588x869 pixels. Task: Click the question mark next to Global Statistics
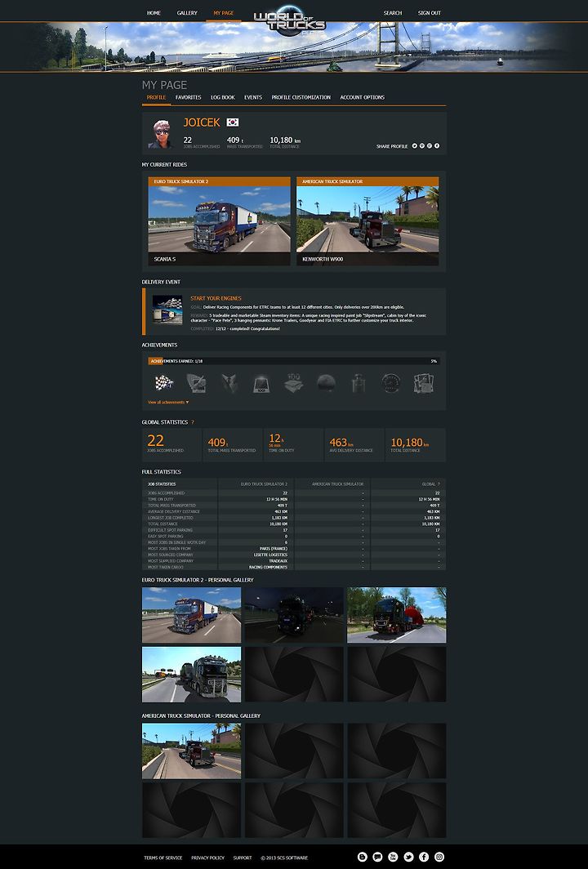point(192,422)
